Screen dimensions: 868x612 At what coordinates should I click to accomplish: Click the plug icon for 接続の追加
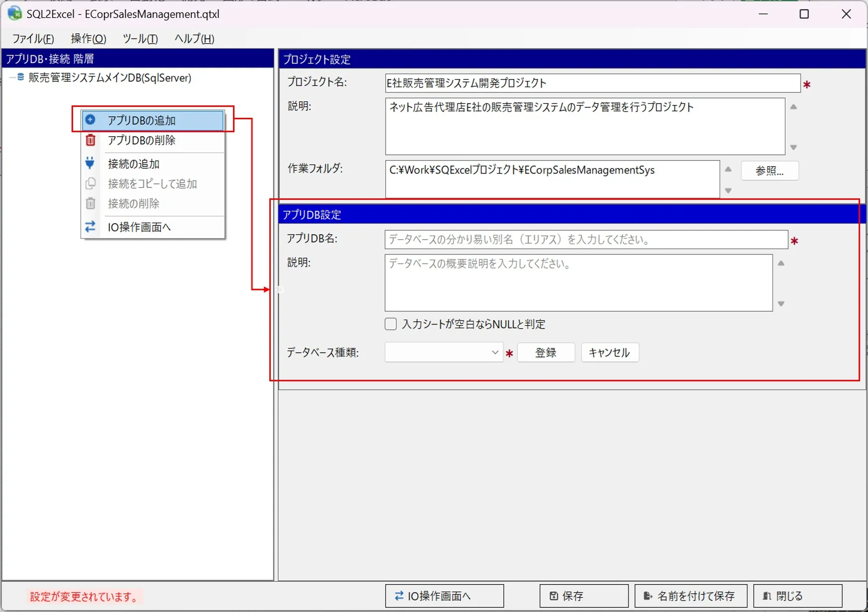(x=90, y=163)
